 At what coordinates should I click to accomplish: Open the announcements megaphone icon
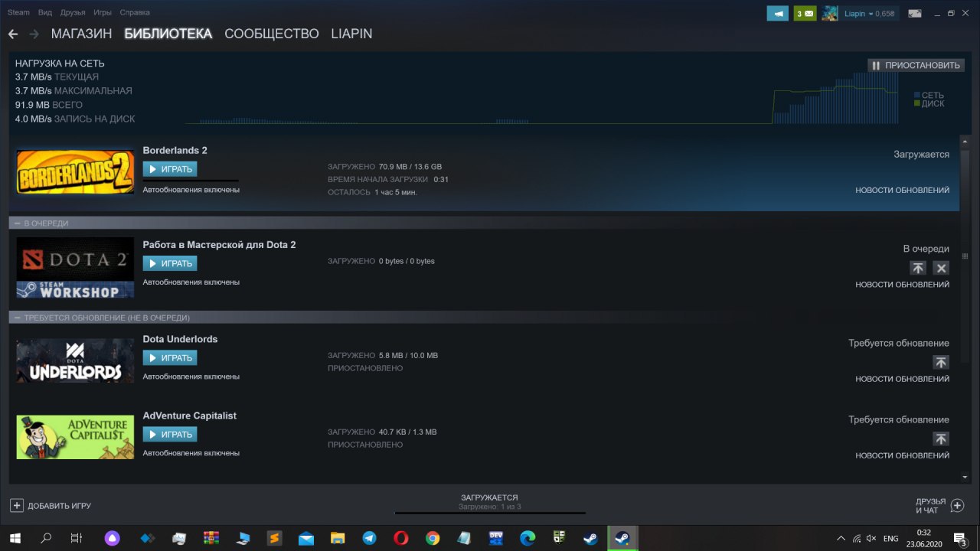(778, 13)
